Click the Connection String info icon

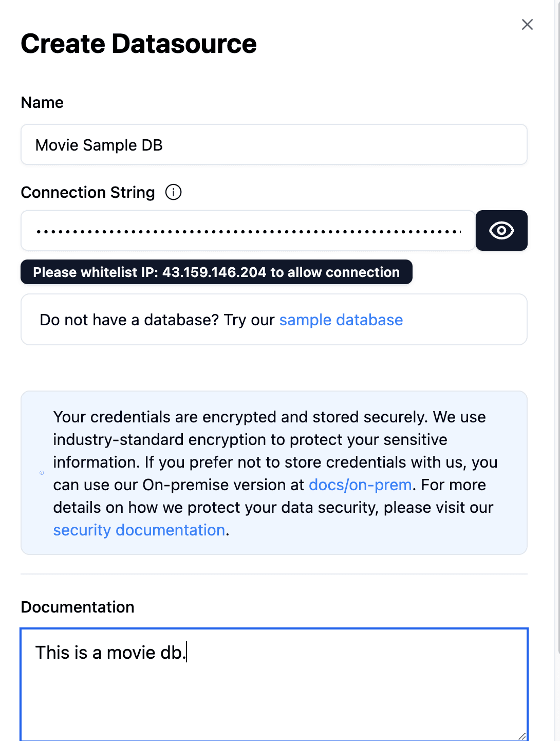174,192
